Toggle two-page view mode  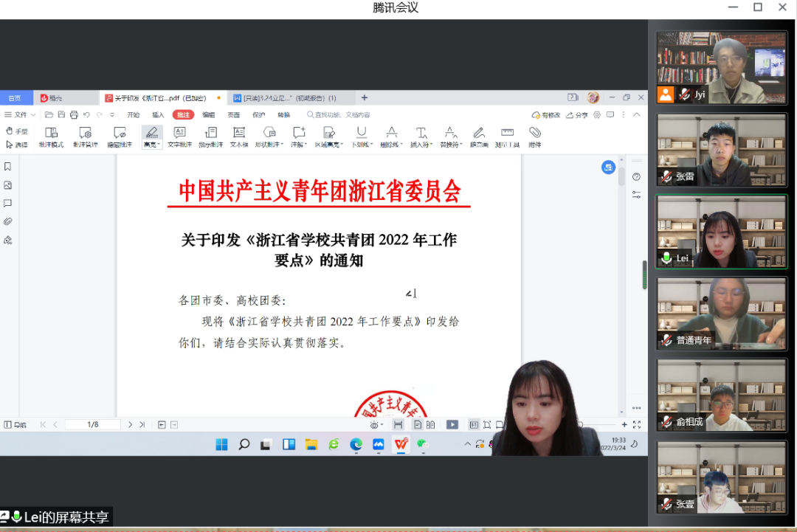point(430,425)
